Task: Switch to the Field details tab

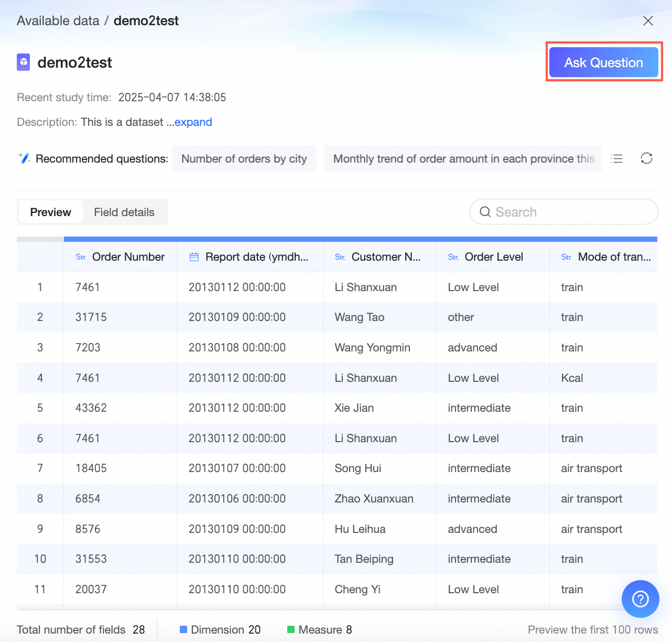Action: (124, 212)
